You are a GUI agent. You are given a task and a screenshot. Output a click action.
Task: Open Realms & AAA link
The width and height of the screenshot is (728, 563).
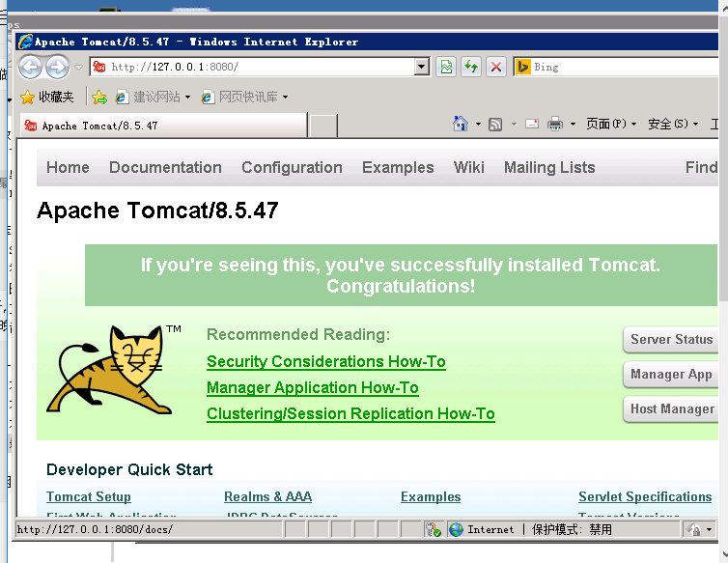point(267,496)
